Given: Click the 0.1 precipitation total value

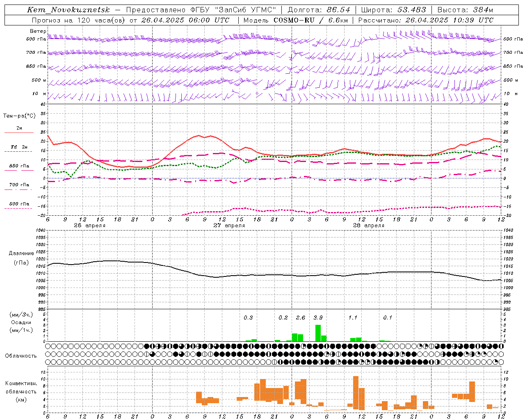Looking at the screenshot, I should click(388, 318).
